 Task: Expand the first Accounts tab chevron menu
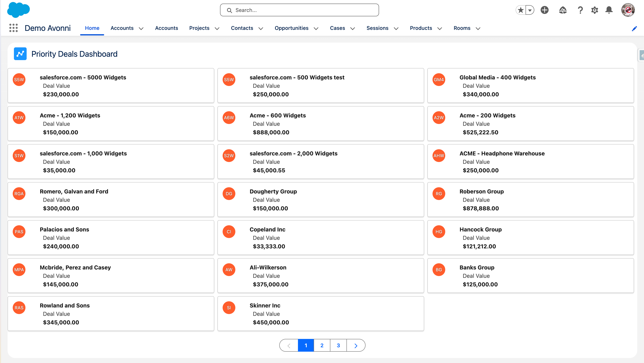141,28
